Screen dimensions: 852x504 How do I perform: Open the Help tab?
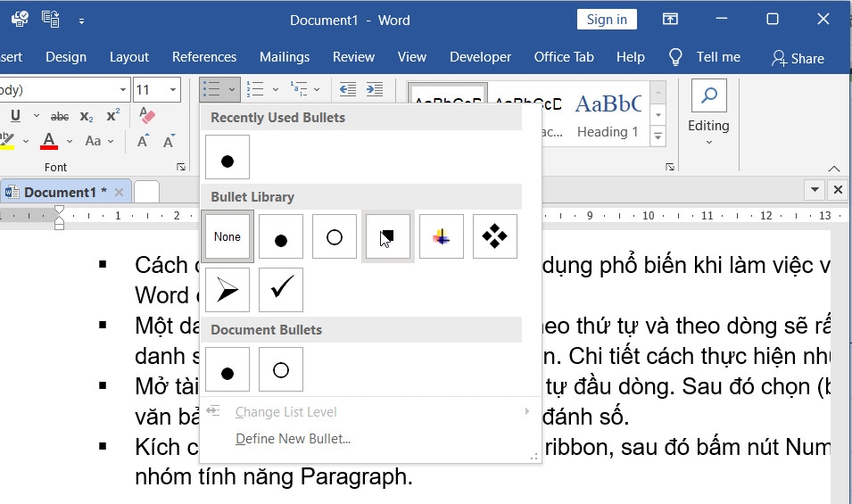pyautogui.click(x=631, y=57)
